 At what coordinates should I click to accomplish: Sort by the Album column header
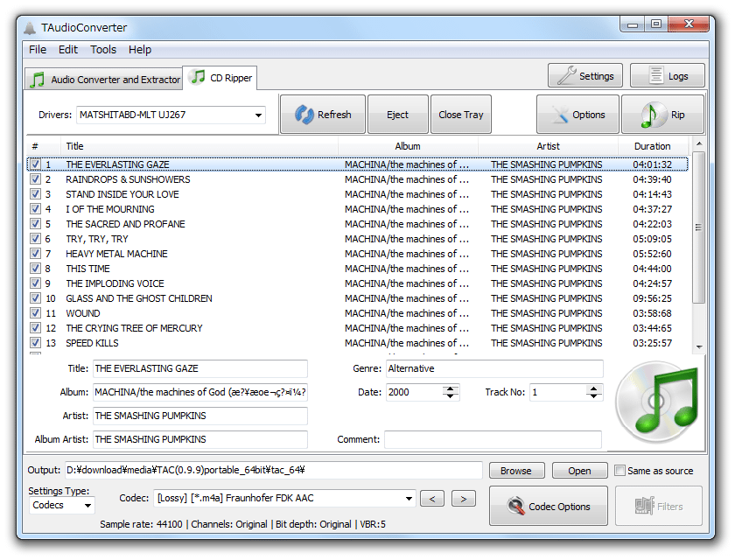(x=408, y=146)
